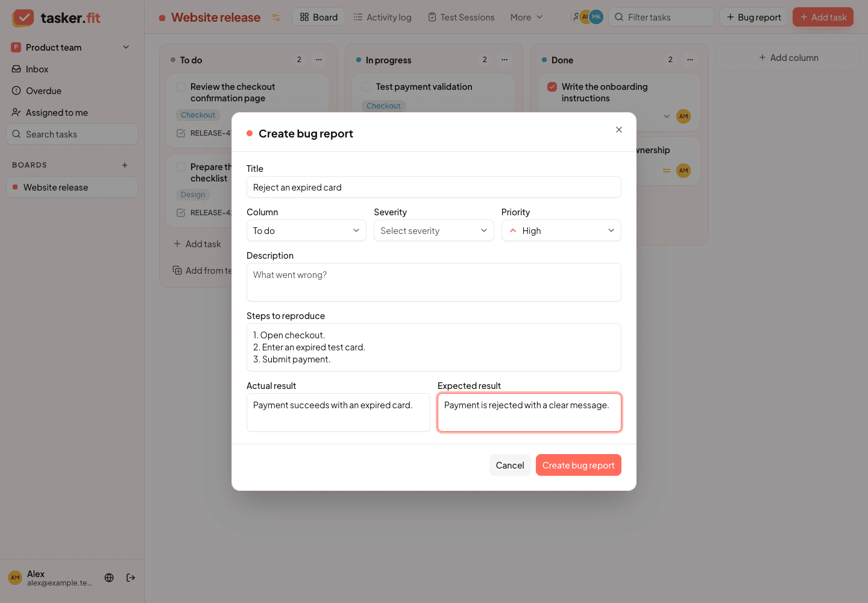Click the Bug report button in header
This screenshot has width=868, height=603.
tap(753, 17)
